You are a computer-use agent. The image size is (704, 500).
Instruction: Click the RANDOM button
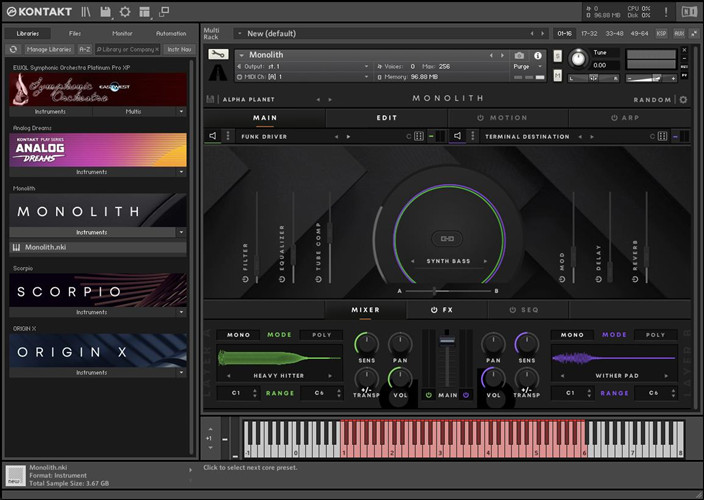[652, 100]
